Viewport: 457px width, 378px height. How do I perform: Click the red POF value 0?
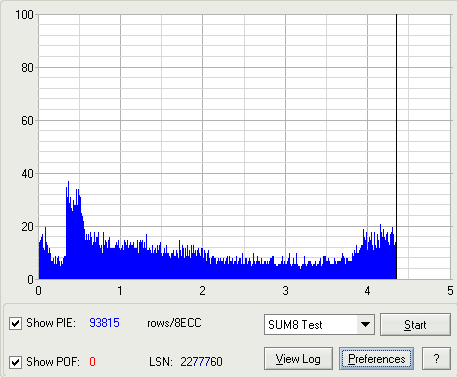pos(92,362)
